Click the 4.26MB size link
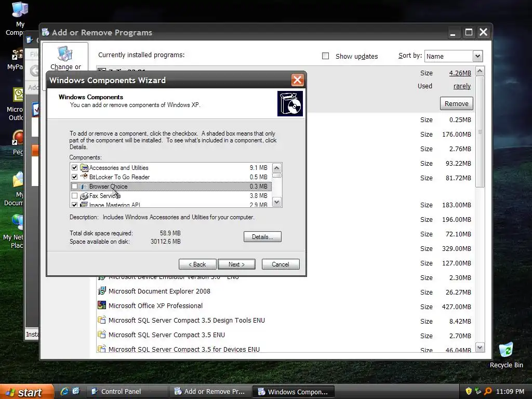The height and width of the screenshot is (399, 532). [x=460, y=73]
